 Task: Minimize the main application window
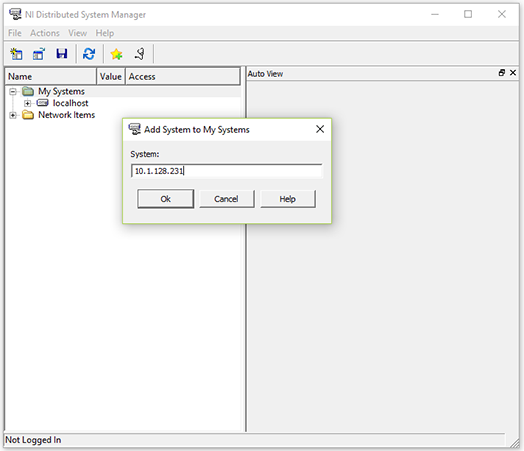point(435,14)
